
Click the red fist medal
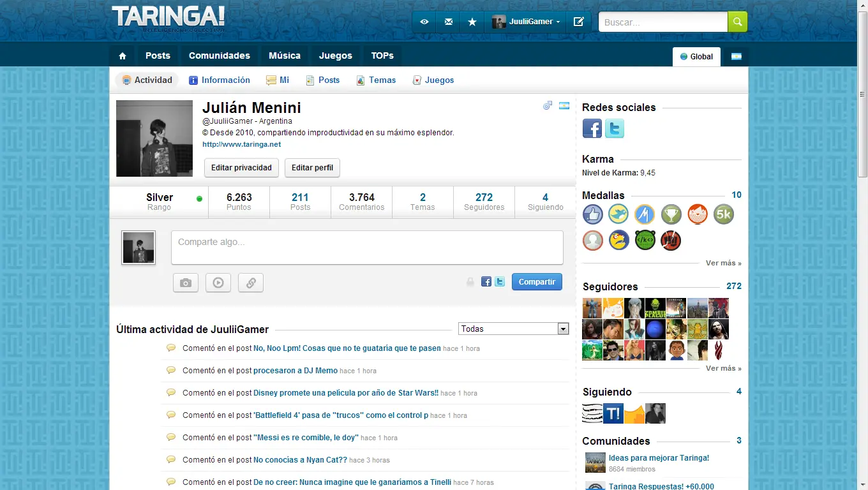(671, 241)
